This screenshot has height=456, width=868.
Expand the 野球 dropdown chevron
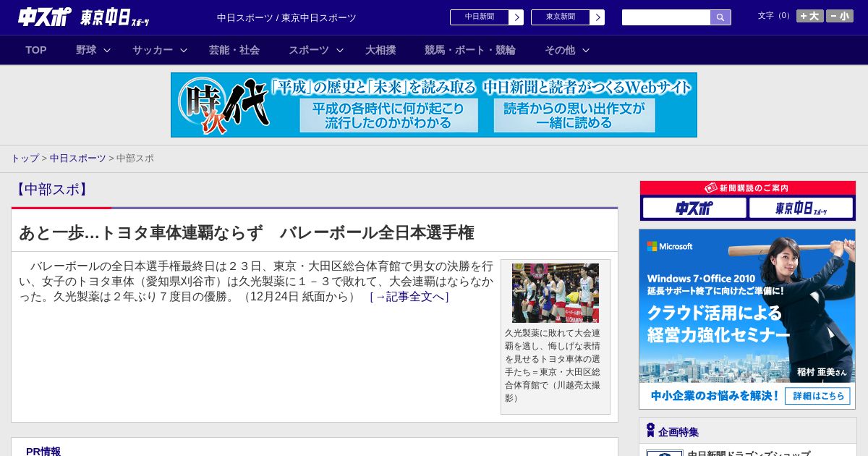point(107,50)
